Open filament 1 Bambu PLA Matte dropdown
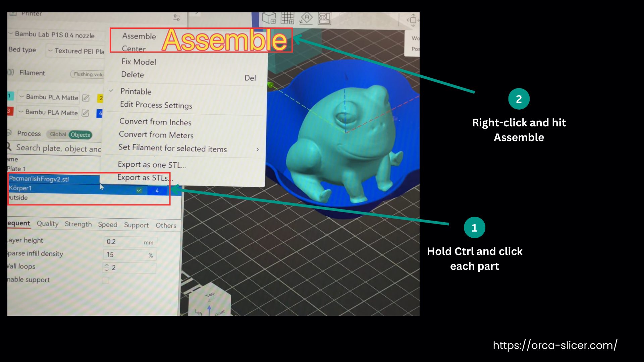The image size is (644, 362). (49, 97)
